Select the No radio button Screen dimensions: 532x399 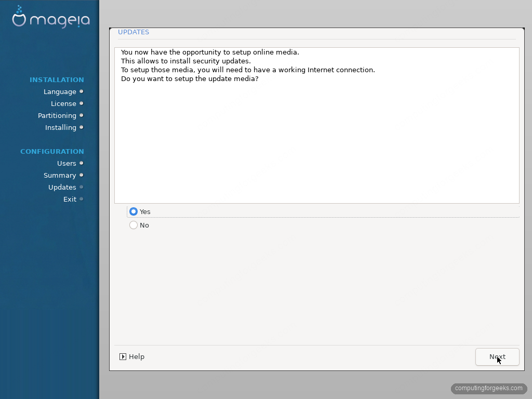tap(134, 225)
